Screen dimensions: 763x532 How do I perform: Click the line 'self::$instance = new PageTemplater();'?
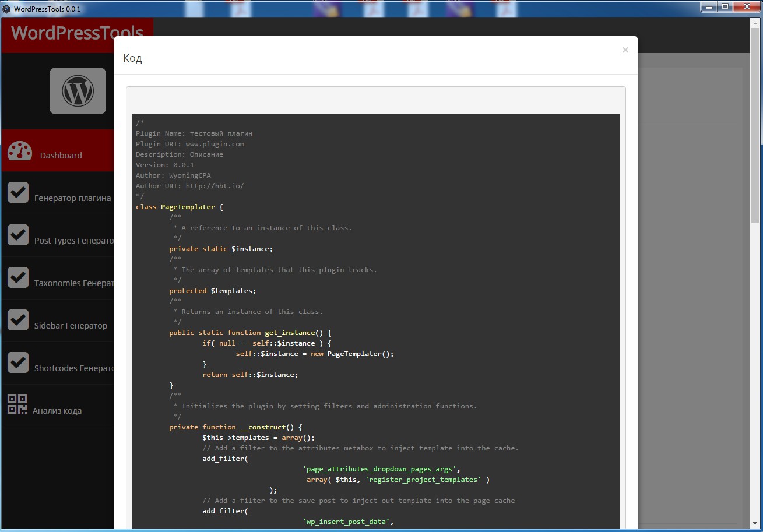(315, 354)
